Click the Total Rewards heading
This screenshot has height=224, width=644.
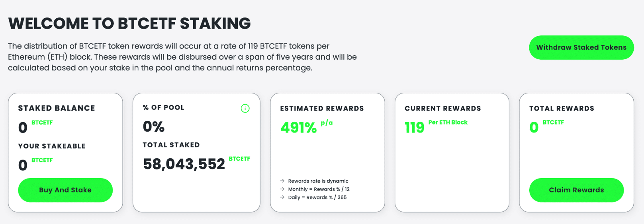pos(562,108)
